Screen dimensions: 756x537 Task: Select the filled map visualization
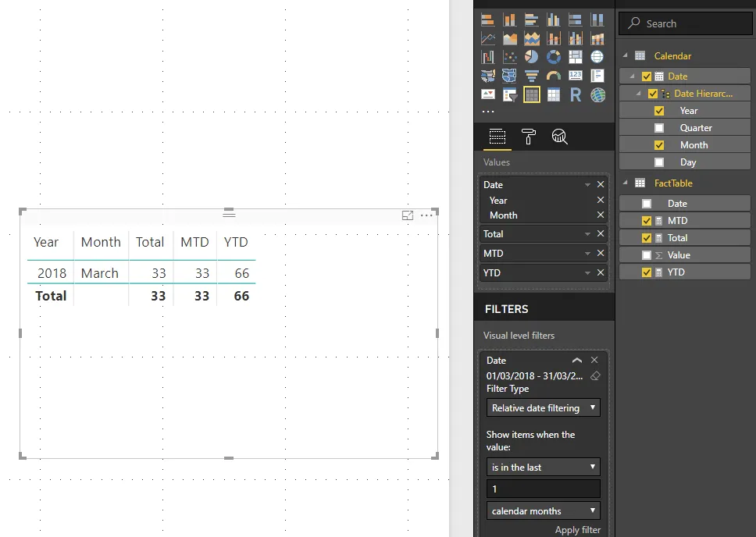click(488, 76)
